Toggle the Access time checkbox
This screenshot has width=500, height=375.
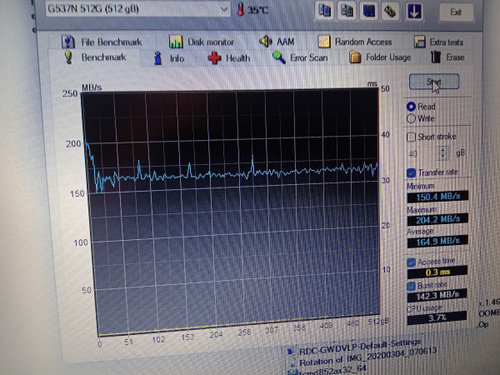click(411, 262)
